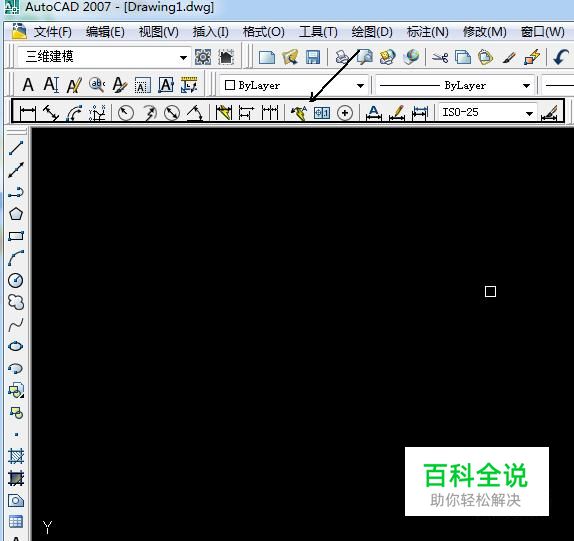Select the Jogged radius dimension tool
Image resolution: width=574 pixels, height=541 pixels.
149,113
